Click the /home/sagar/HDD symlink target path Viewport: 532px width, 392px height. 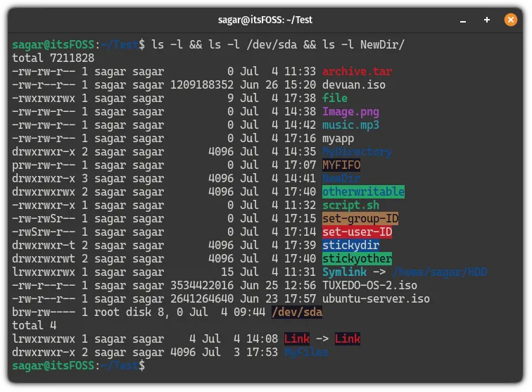pyautogui.click(x=440, y=272)
